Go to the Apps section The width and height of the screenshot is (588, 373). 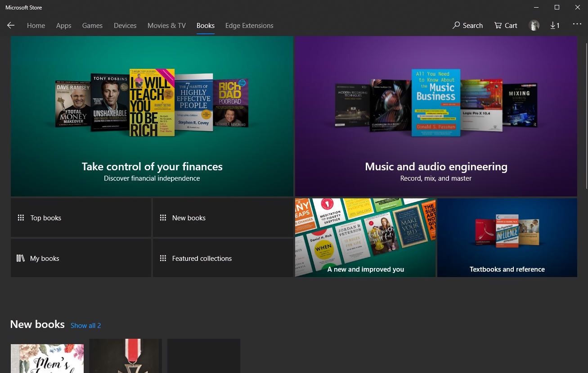63,25
